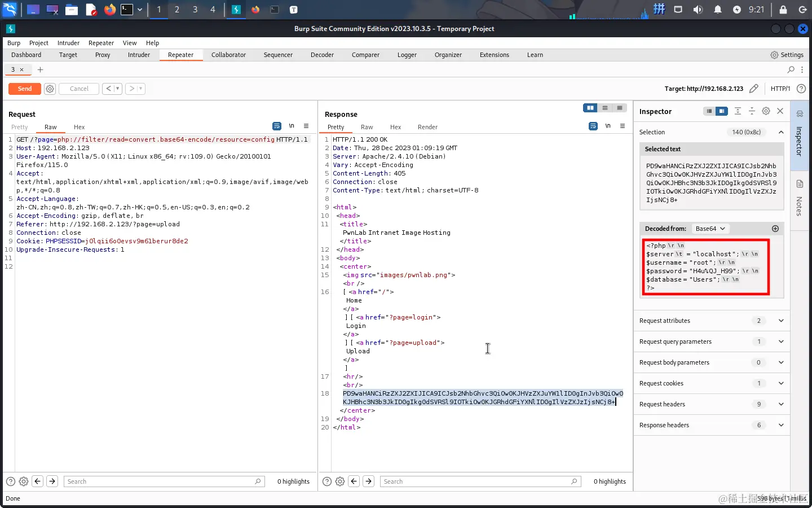
Task: Switch response view to Raw
Action: pos(367,127)
